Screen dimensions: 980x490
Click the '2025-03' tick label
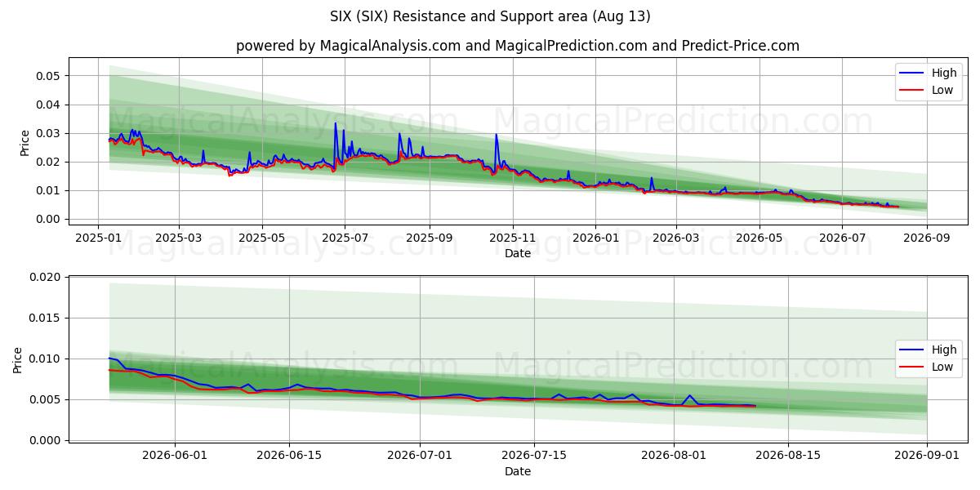pyautogui.click(x=179, y=238)
